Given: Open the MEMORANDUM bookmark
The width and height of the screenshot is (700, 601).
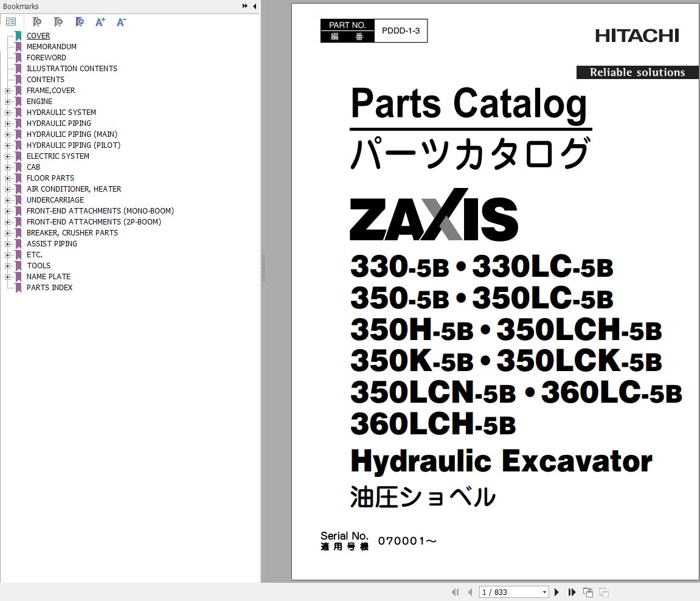Looking at the screenshot, I should pos(51,46).
